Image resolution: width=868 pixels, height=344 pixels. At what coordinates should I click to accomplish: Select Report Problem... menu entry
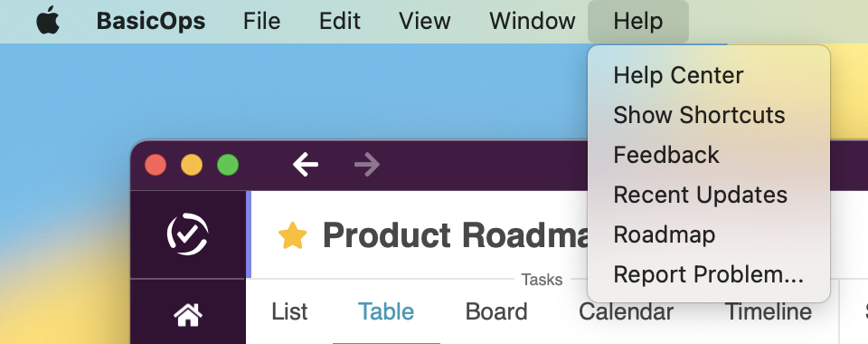(709, 275)
